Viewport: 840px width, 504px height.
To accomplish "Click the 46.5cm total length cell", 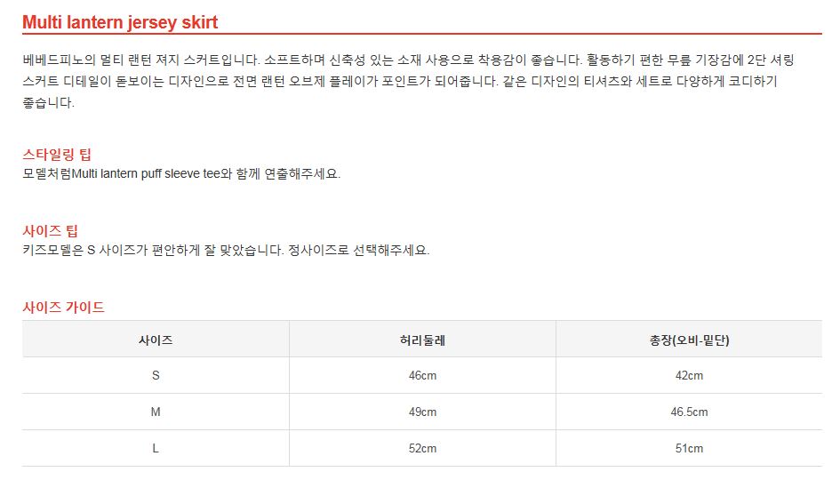I will pyautogui.click(x=689, y=412).
